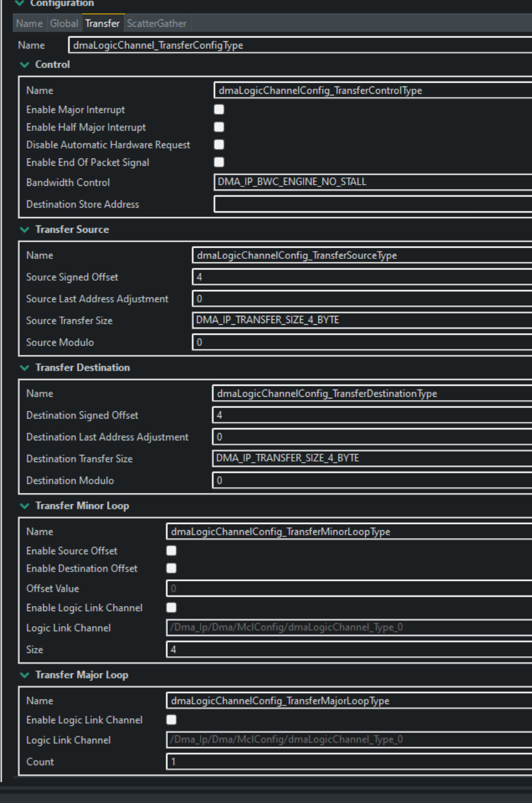Select the Major Loop Count field
The height and width of the screenshot is (803, 532).
(x=335, y=761)
